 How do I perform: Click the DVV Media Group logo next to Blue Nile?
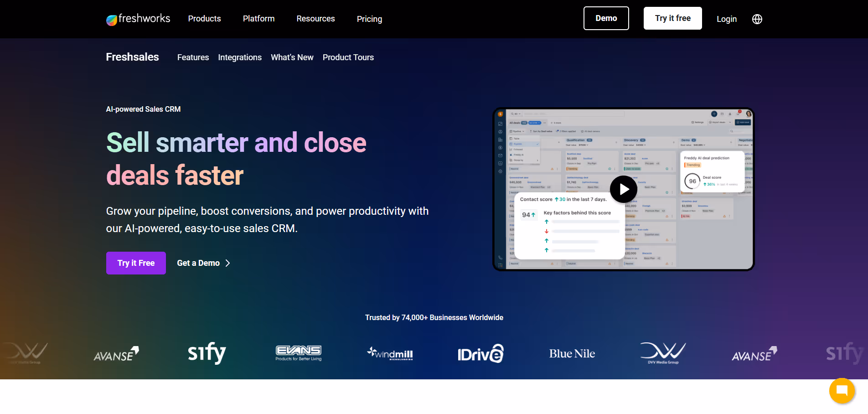[x=663, y=353]
